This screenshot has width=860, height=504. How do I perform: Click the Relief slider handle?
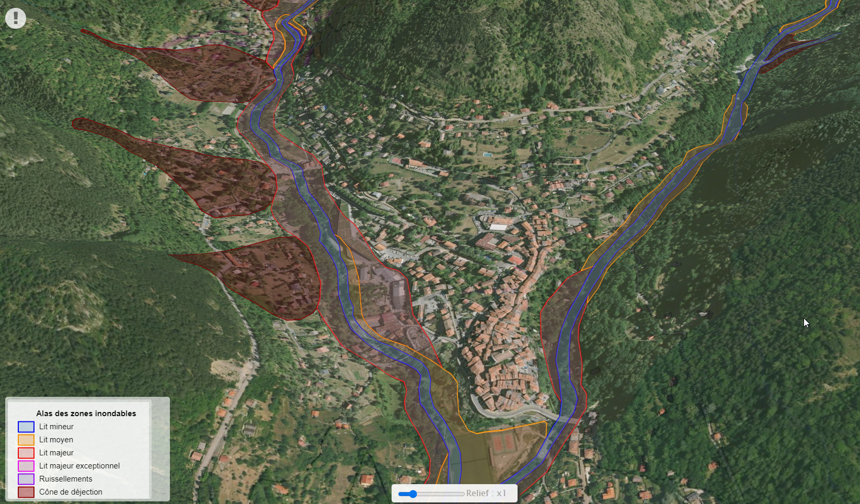tap(412, 494)
